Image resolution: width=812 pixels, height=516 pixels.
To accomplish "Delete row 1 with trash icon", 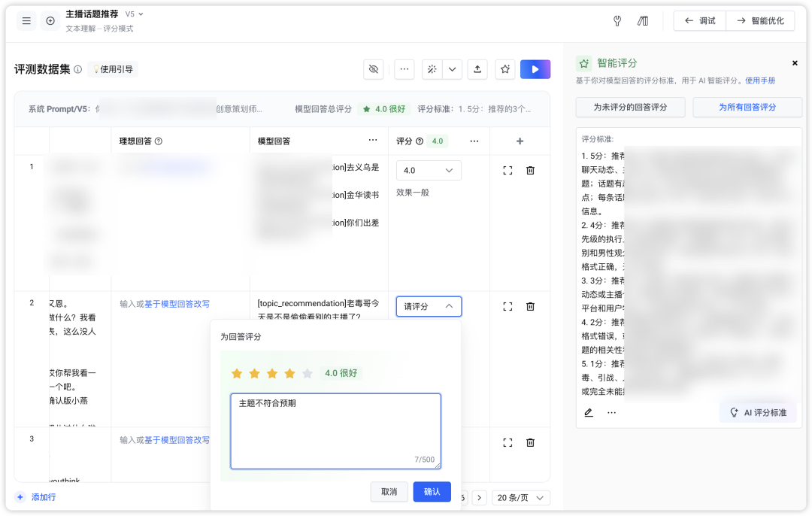I will point(530,171).
